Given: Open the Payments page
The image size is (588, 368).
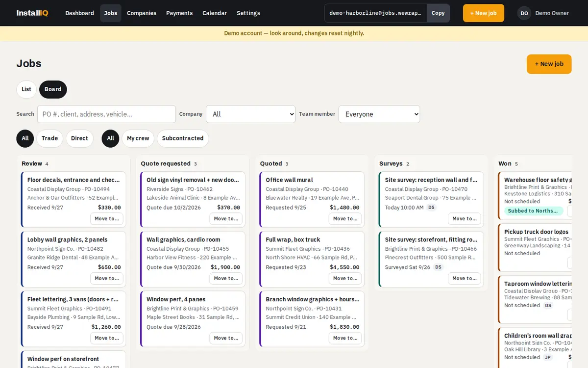Looking at the screenshot, I should tap(179, 13).
